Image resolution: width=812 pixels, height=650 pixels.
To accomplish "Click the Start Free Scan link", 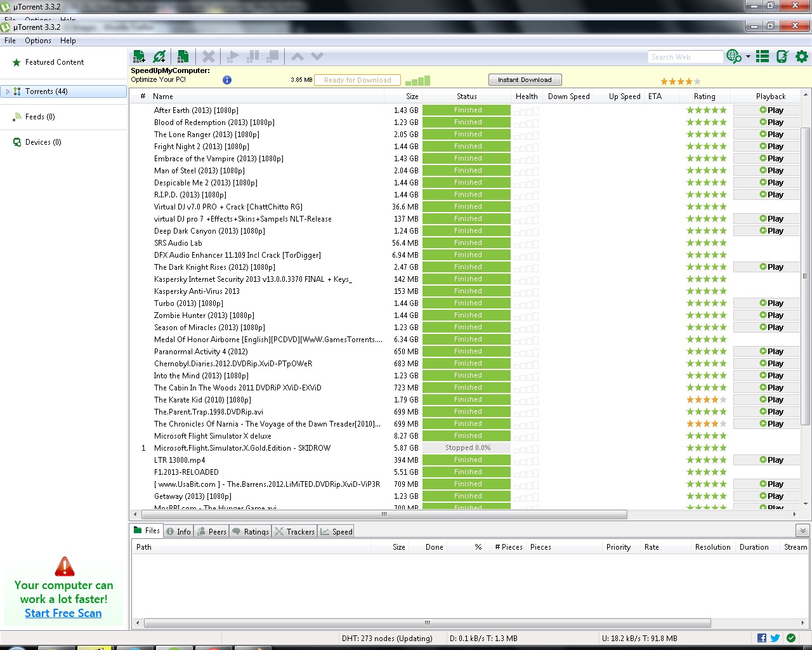I will [x=63, y=613].
